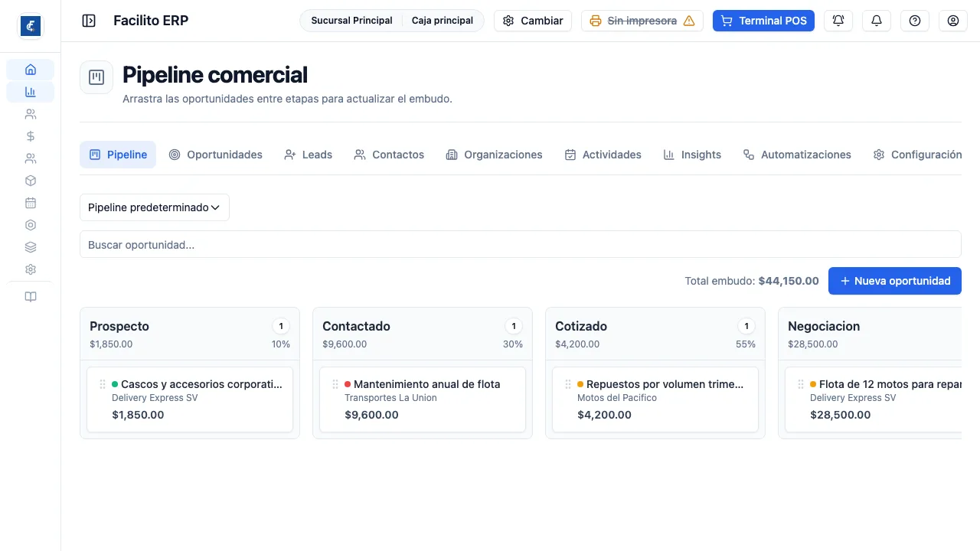Click the Facilito ERP logo icon

pos(31,26)
